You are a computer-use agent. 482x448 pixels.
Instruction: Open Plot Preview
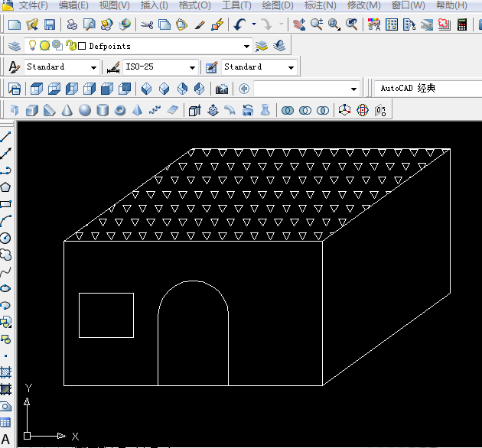pyautogui.click(x=90, y=24)
